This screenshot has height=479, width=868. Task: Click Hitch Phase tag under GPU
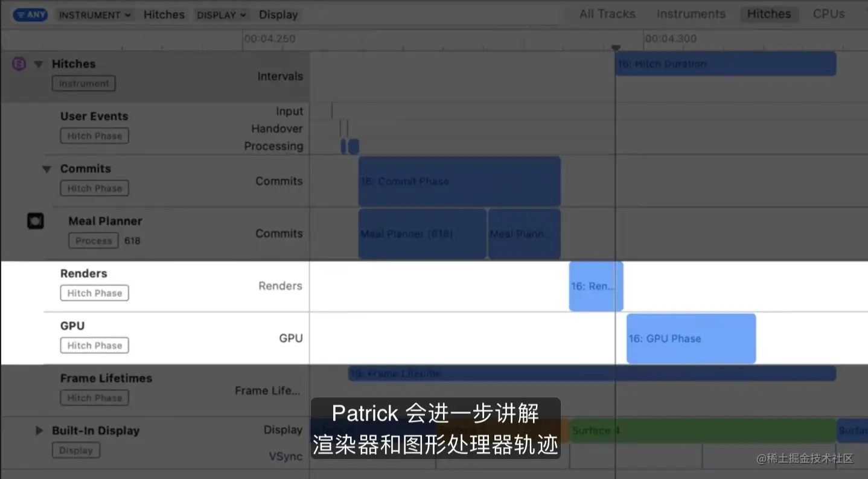click(x=95, y=346)
